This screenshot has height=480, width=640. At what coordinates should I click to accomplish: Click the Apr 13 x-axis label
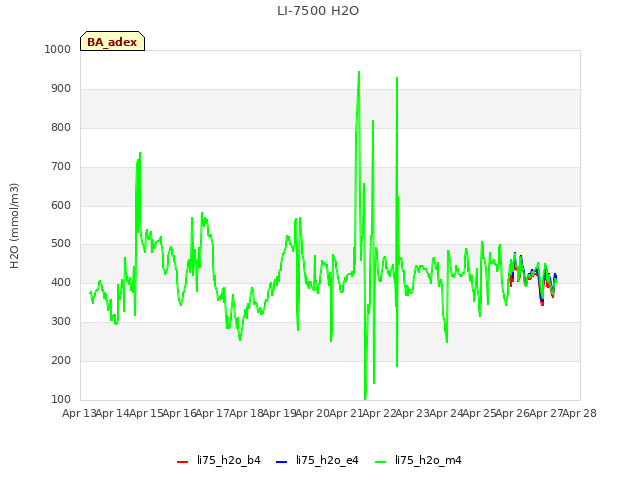(79, 413)
